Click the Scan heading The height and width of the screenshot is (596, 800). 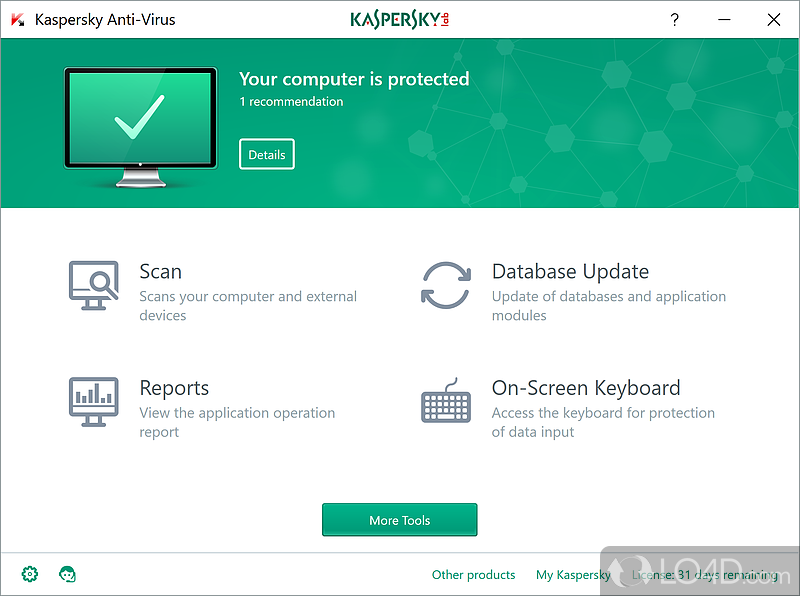pyautogui.click(x=161, y=271)
